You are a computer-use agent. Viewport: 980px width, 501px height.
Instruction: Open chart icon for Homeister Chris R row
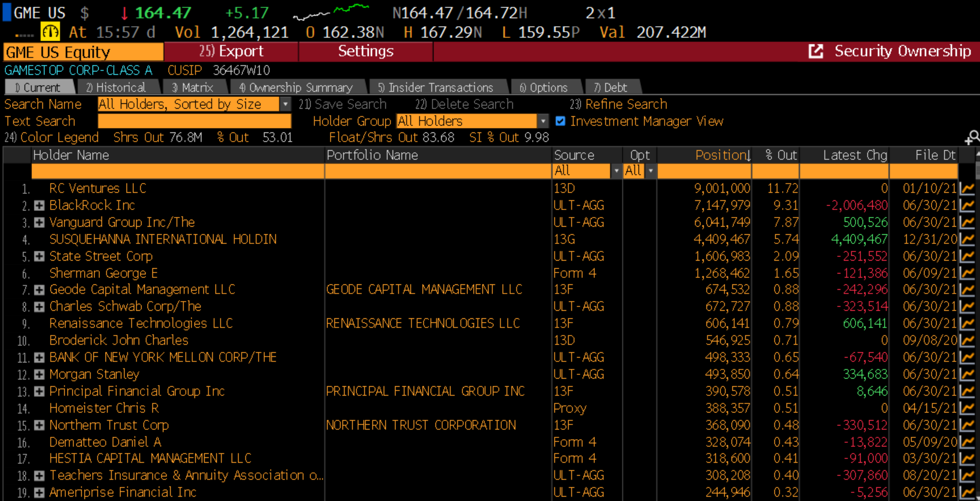(x=967, y=408)
